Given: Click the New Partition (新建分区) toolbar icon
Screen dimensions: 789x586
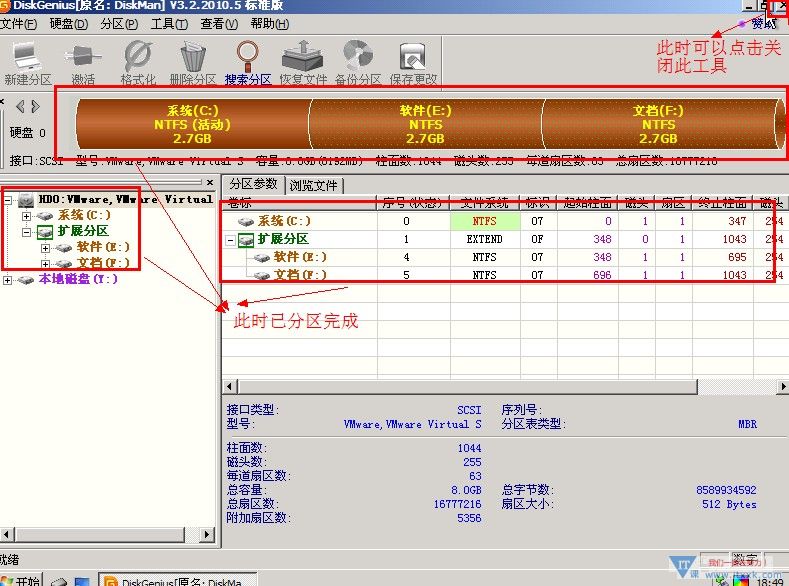Looking at the screenshot, I should 28,56.
